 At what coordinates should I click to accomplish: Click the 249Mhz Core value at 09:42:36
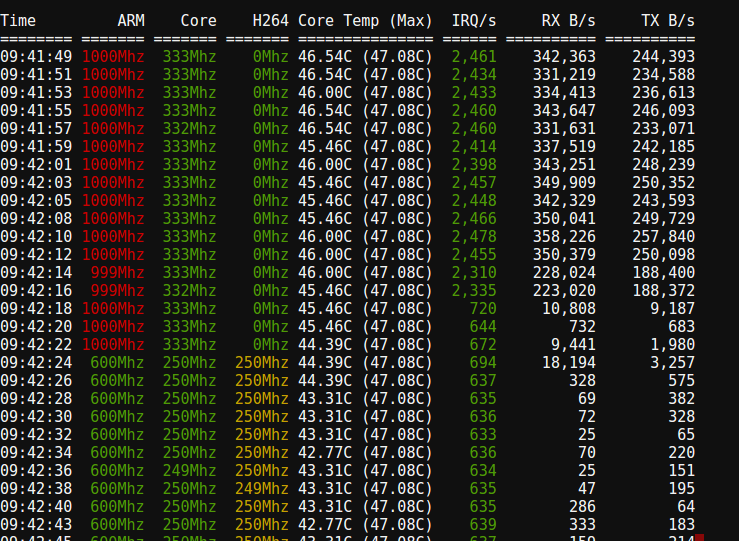coord(189,470)
